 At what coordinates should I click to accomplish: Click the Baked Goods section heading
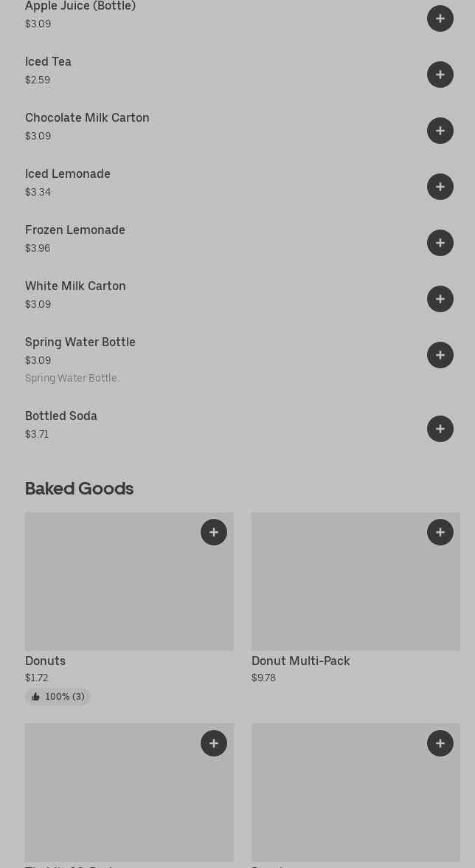(x=79, y=489)
